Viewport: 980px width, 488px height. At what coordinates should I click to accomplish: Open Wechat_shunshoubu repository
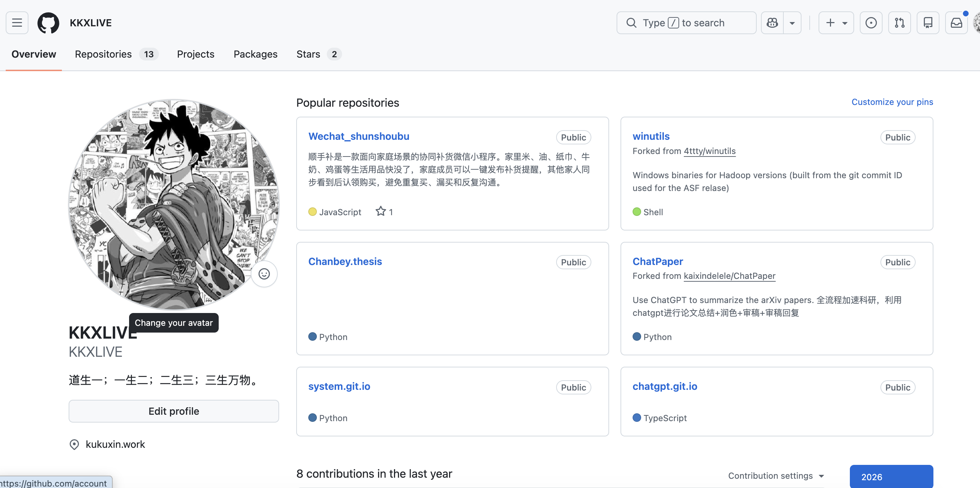[359, 136]
